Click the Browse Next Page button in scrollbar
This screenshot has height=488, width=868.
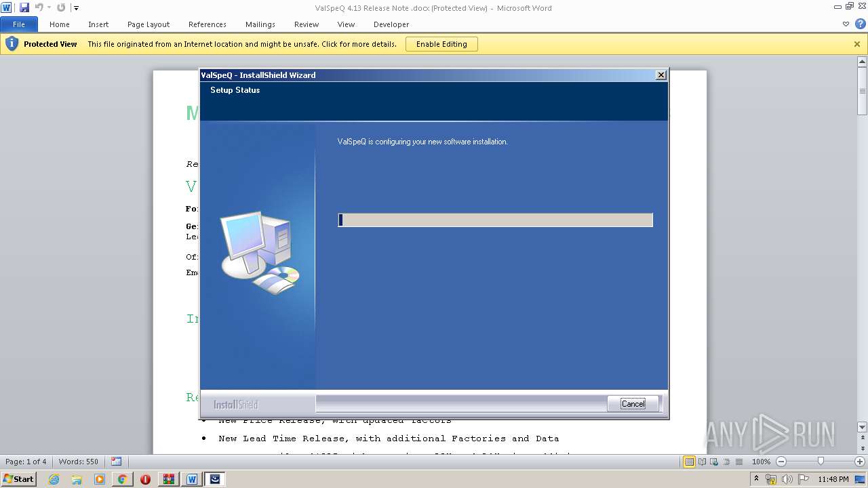tap(863, 448)
